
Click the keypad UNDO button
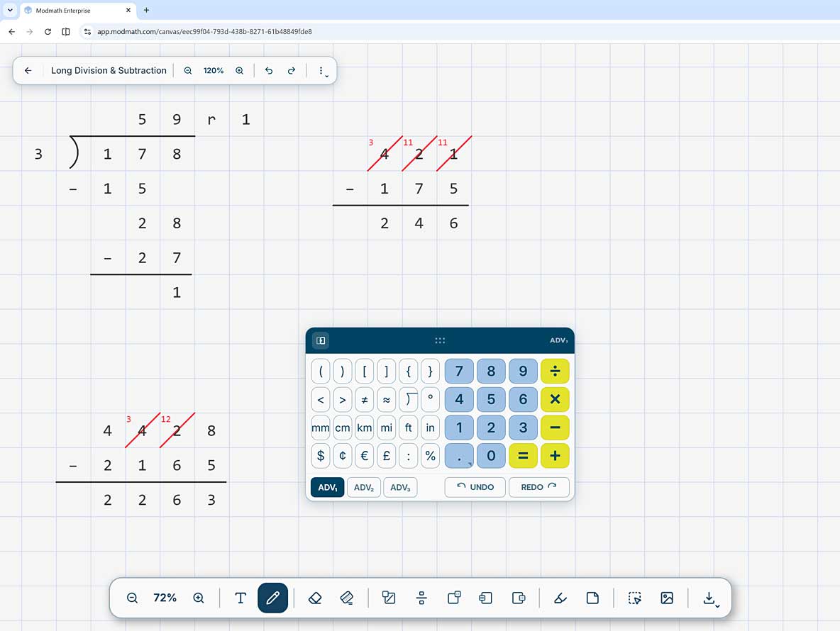coord(475,488)
